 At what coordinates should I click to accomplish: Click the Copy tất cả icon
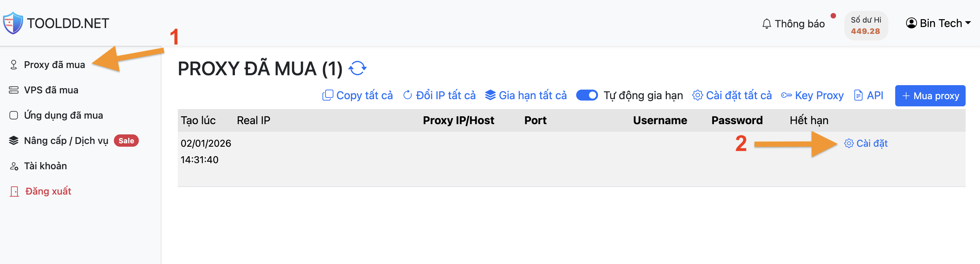pos(327,95)
